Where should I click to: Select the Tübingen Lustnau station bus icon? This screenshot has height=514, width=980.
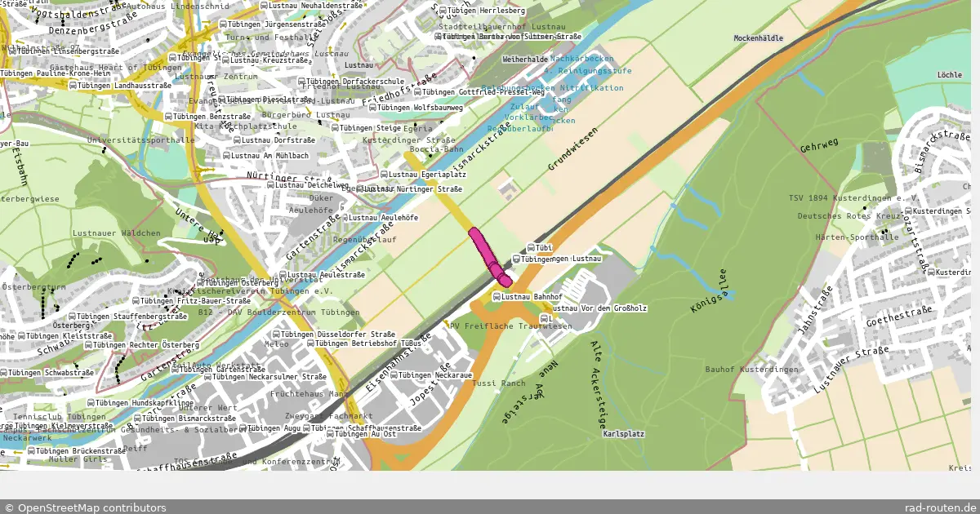pos(516,259)
